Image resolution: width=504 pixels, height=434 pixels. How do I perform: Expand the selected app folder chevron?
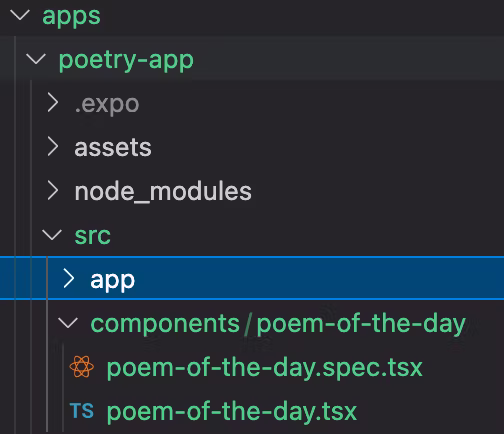(x=69, y=278)
